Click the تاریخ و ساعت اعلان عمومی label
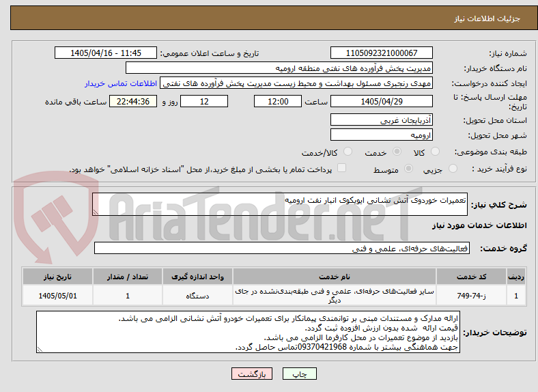This screenshot has height=392, width=538. pyautogui.click(x=210, y=53)
